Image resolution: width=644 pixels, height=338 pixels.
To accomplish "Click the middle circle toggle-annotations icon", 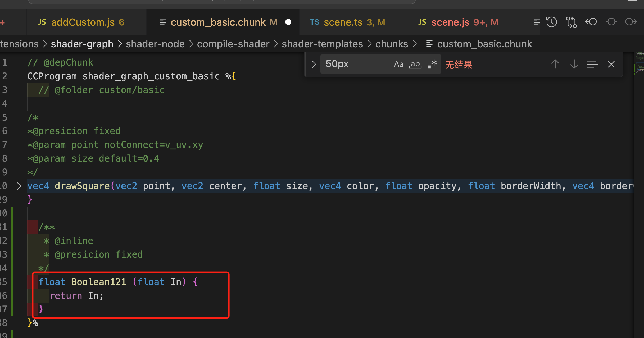I will 611,22.
